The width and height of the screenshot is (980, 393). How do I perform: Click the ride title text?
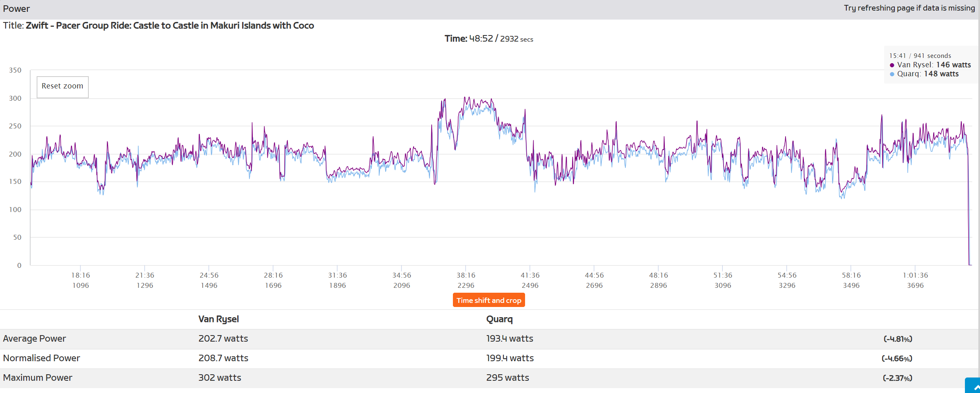coord(170,25)
